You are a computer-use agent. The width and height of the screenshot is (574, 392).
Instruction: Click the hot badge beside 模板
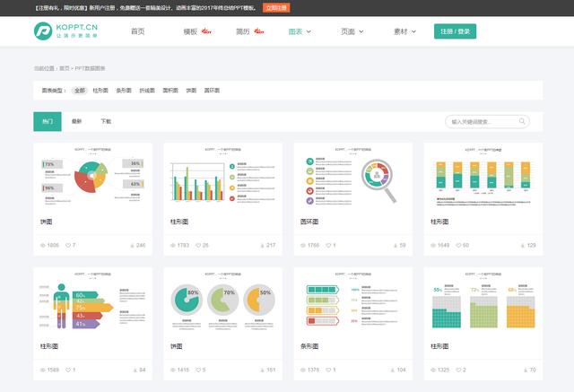click(207, 31)
